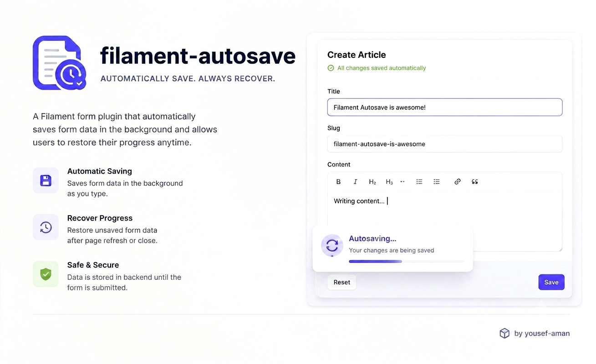Focus the Slug input field
The height and width of the screenshot is (364, 596).
point(445,144)
